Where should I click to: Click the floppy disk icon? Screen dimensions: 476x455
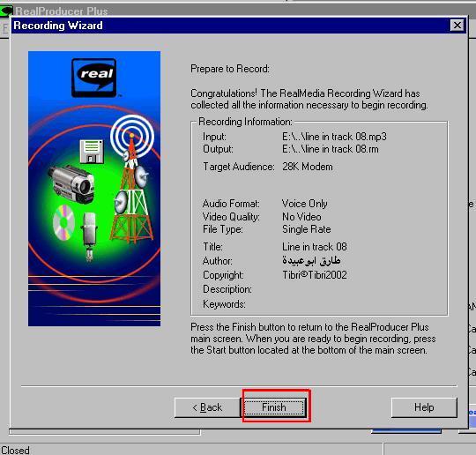92,152
